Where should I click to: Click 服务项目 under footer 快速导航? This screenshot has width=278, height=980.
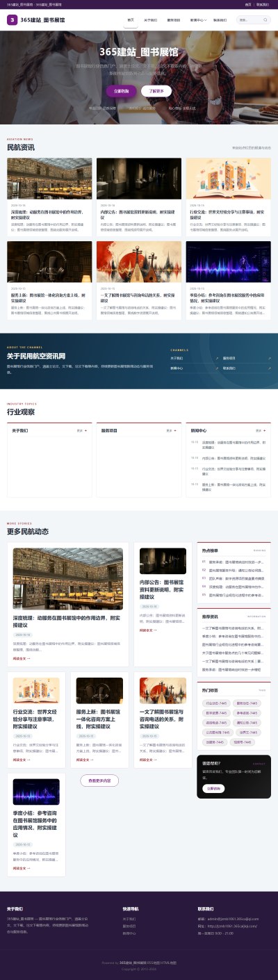[129, 926]
